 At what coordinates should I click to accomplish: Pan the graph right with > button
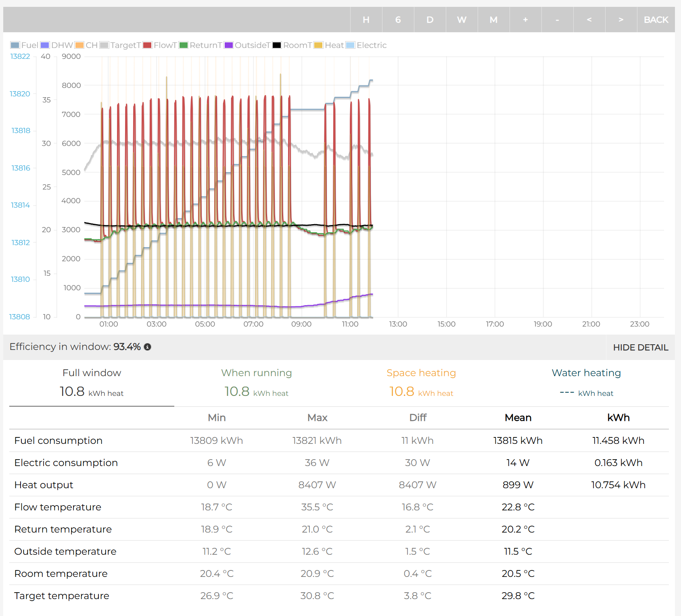coord(621,20)
